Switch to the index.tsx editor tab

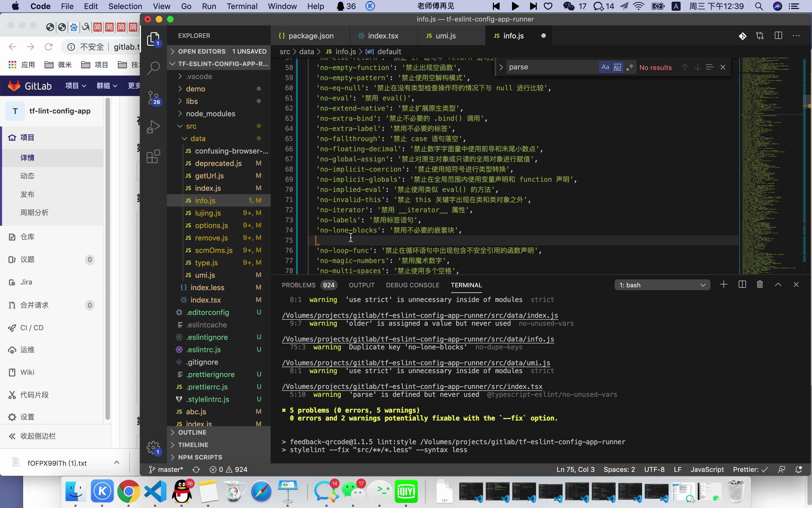point(383,36)
